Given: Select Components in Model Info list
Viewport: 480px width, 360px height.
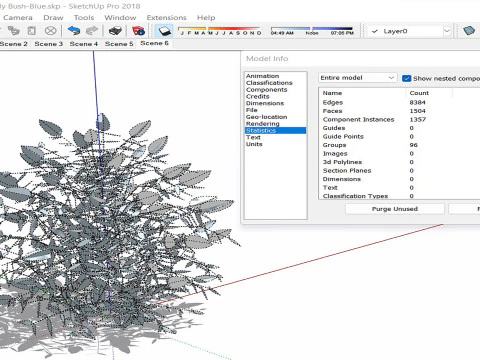Looking at the screenshot, I should pos(266,90).
